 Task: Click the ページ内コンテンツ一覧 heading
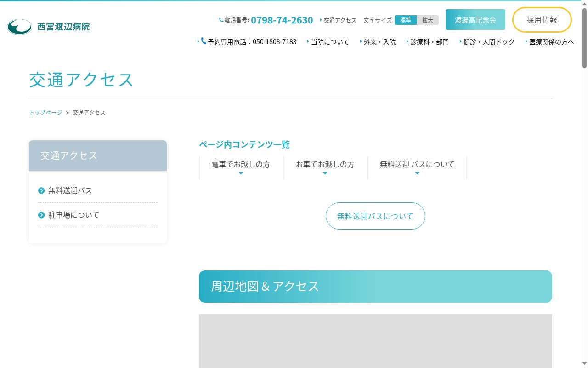[x=244, y=144]
